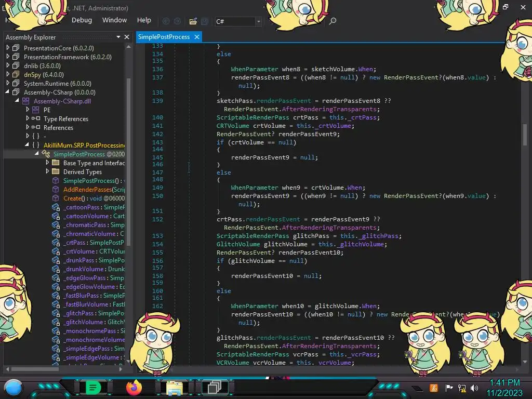Open the Start orb on the taskbar

click(14, 388)
